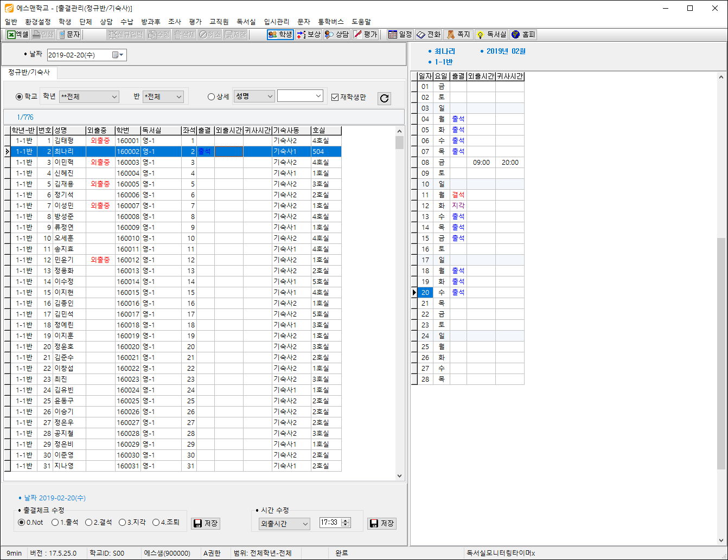
Task: Click the 삭제 delete toolbar button
Action: tap(184, 35)
